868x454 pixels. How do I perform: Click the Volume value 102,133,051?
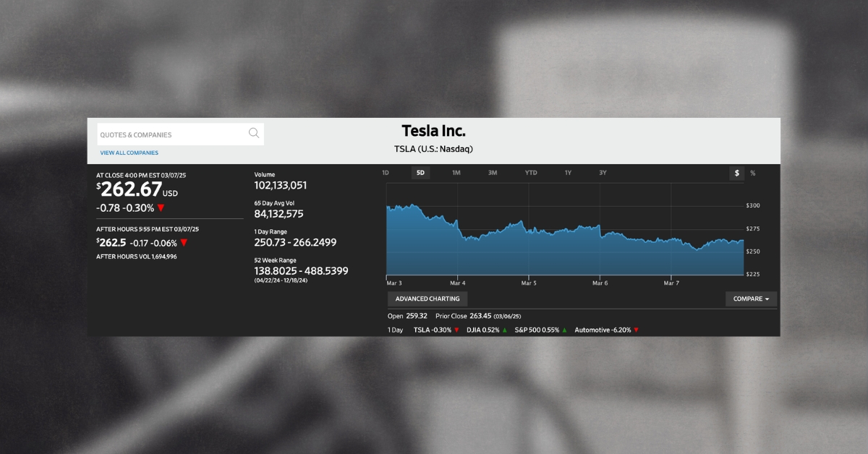click(281, 186)
